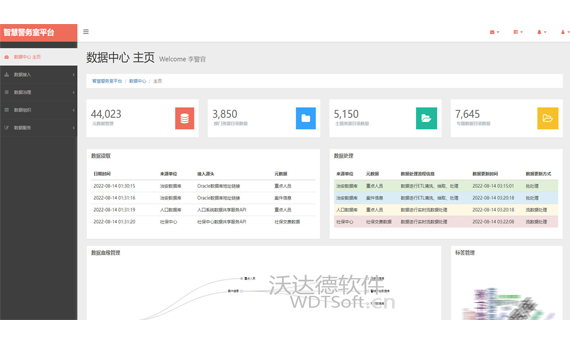Image resolution: width=570 pixels, height=360 pixels.
Task: Click the blue folder icon on 3,850 card
Action: (x=306, y=118)
